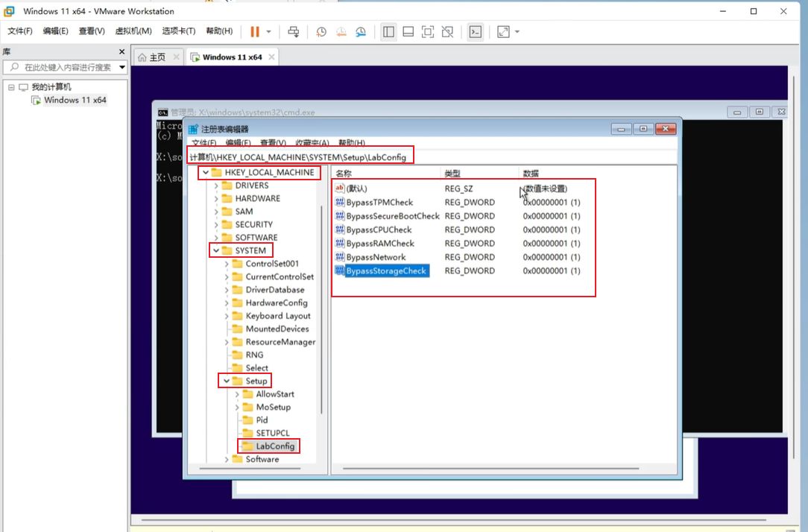Enter full screen mode icon
Screen dimensions: 808x532
pos(428,31)
